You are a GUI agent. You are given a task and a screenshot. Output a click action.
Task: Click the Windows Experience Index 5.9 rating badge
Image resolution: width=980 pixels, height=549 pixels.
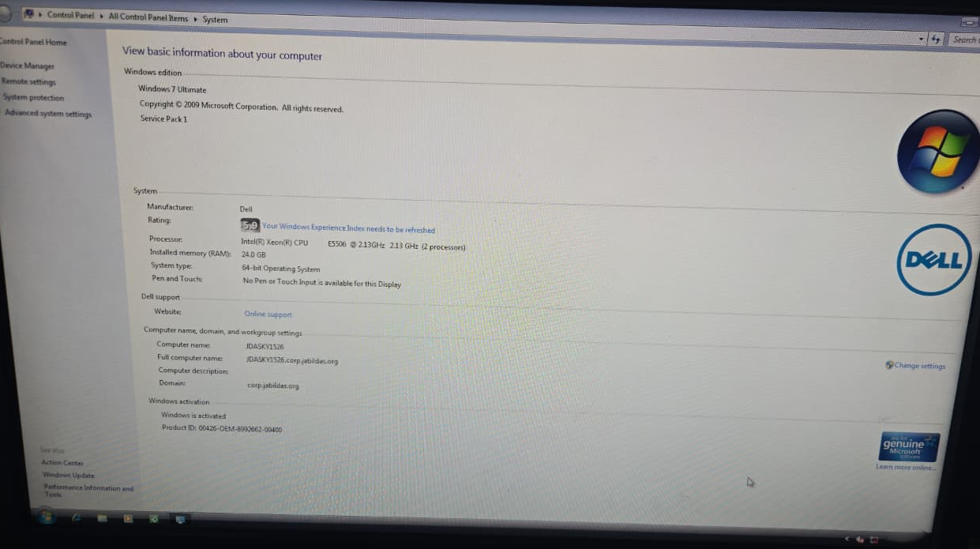(250, 225)
